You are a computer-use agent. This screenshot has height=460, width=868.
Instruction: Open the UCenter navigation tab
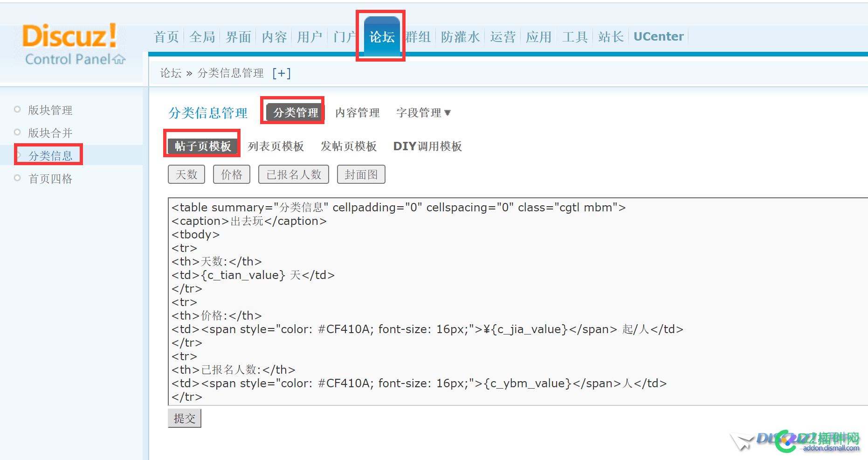(658, 37)
